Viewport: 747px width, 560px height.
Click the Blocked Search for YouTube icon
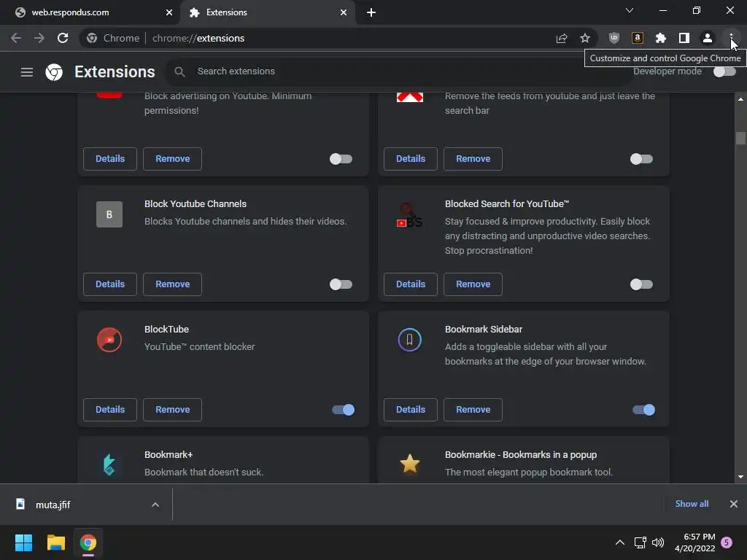point(410,215)
